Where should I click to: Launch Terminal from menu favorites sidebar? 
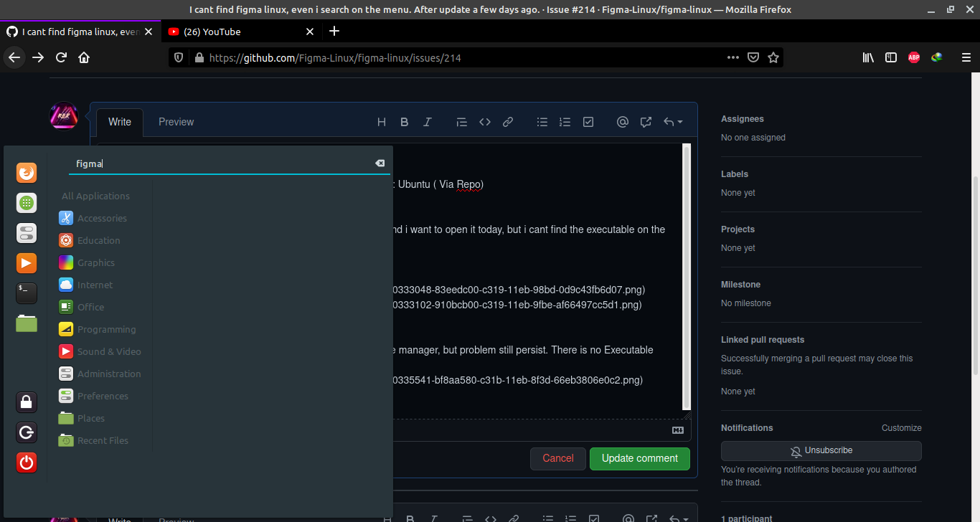[x=27, y=293]
